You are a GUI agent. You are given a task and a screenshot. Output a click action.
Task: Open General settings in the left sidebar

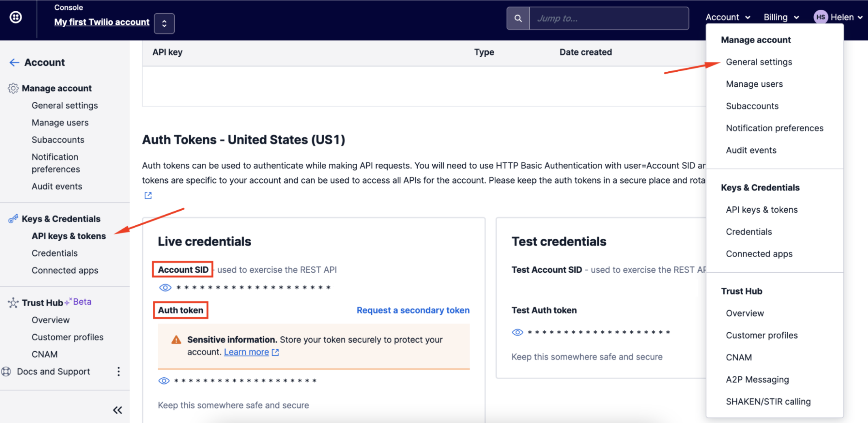click(65, 105)
